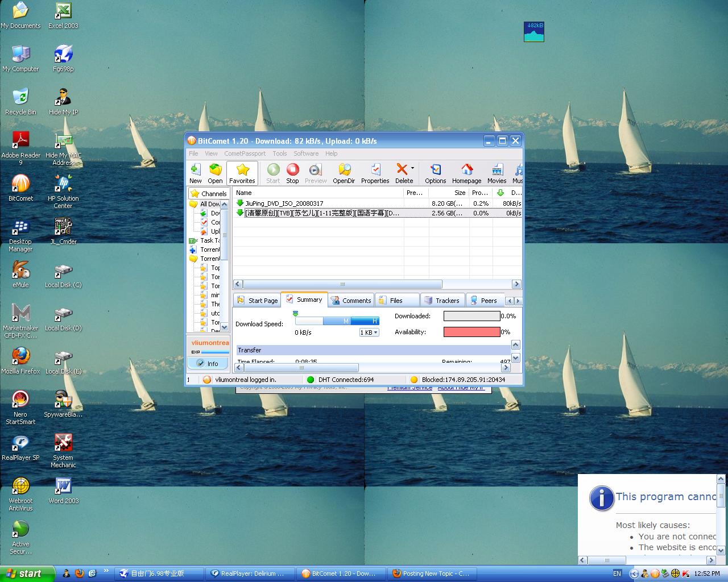This screenshot has width=728, height=582.
Task: Open the CometPassport menu
Action: tap(245, 153)
